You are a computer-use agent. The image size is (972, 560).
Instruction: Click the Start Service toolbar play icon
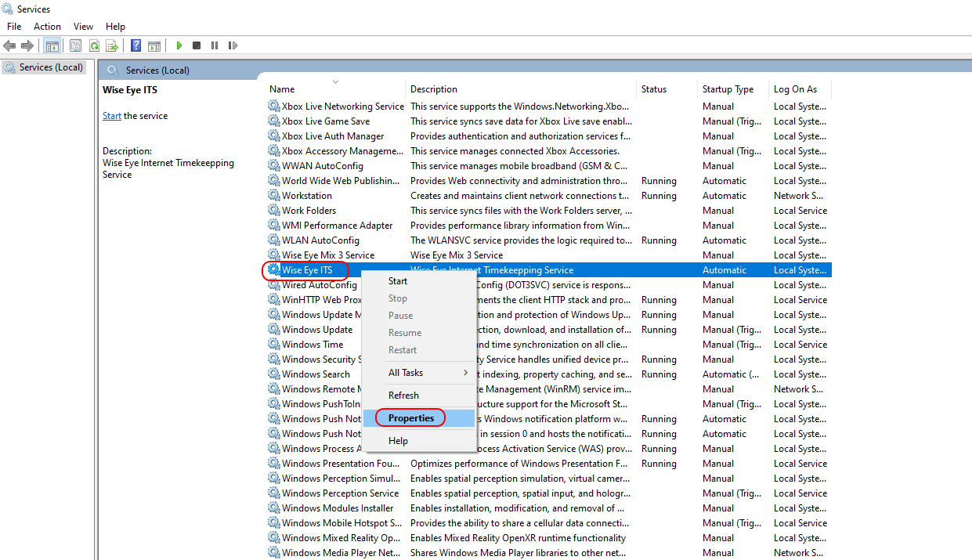click(x=179, y=46)
